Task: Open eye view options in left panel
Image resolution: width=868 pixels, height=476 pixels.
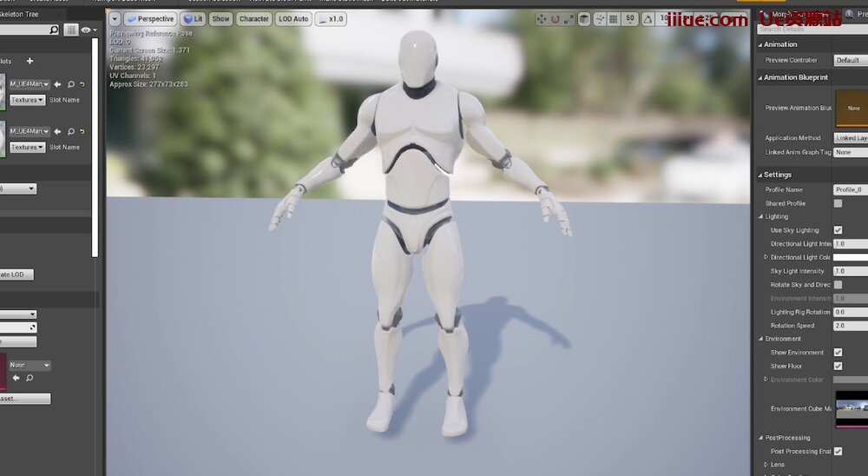Action: coord(87,30)
